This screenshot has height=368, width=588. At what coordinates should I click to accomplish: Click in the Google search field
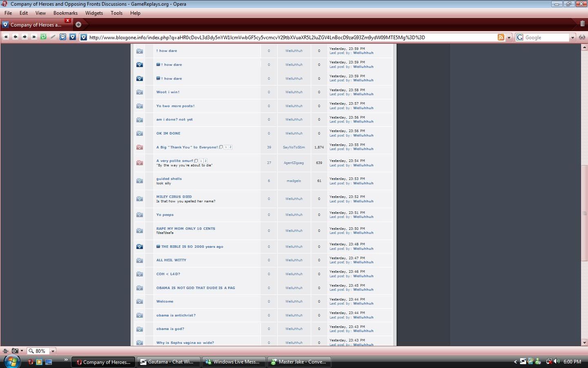546,37
